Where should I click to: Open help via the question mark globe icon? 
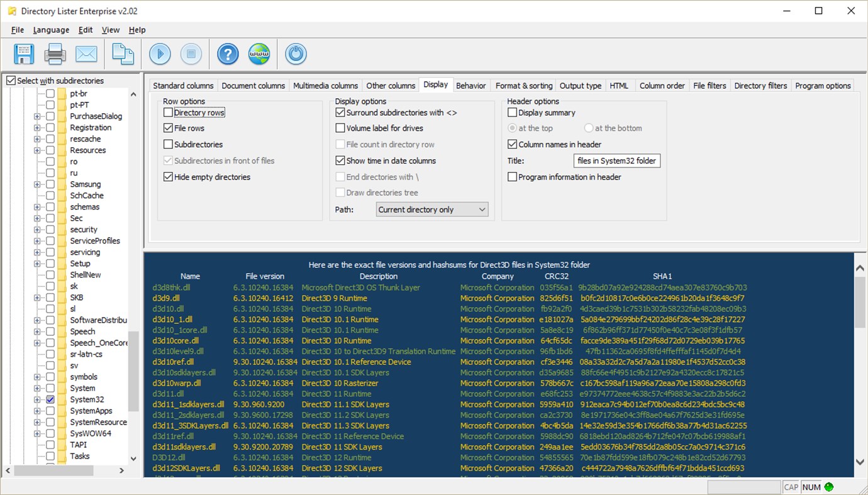(227, 54)
